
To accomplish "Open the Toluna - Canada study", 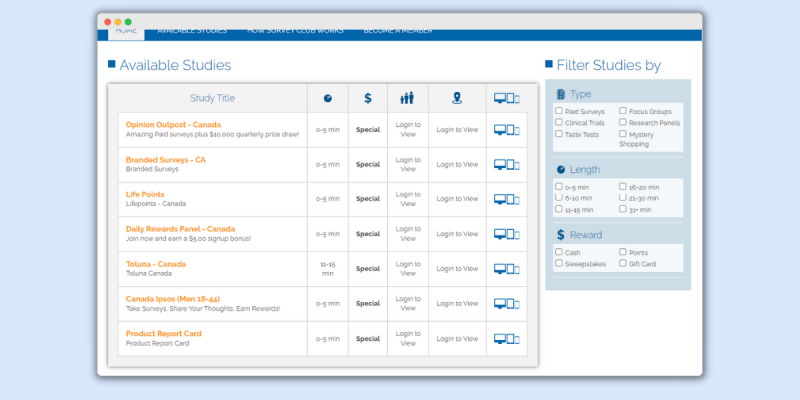I will pyautogui.click(x=156, y=264).
